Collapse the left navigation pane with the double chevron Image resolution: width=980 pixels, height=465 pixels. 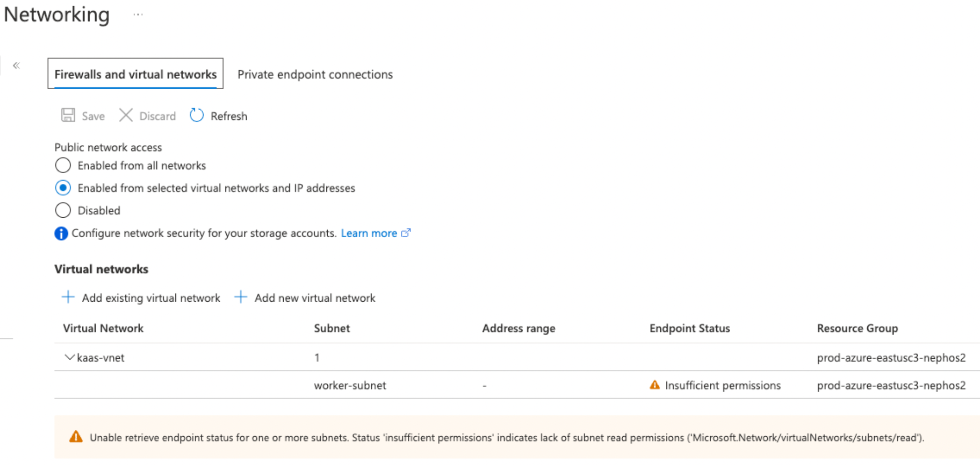(17, 65)
